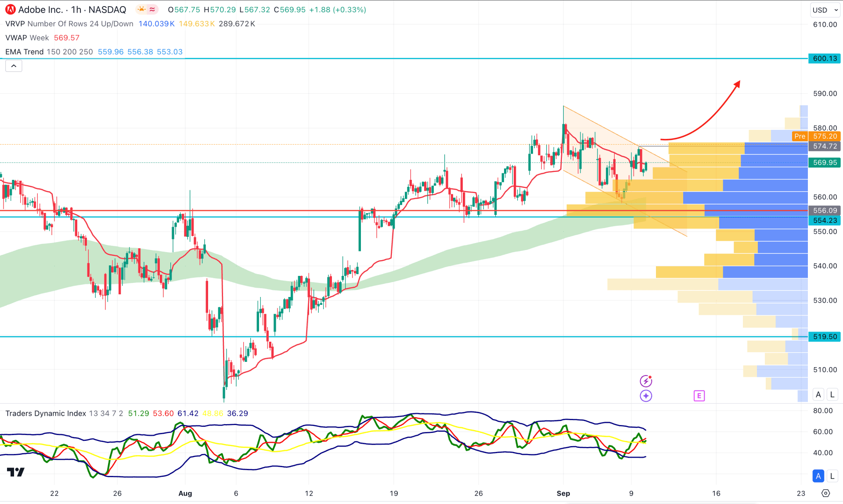
Task: Click EMA value 559.96
Action: [x=111, y=52]
